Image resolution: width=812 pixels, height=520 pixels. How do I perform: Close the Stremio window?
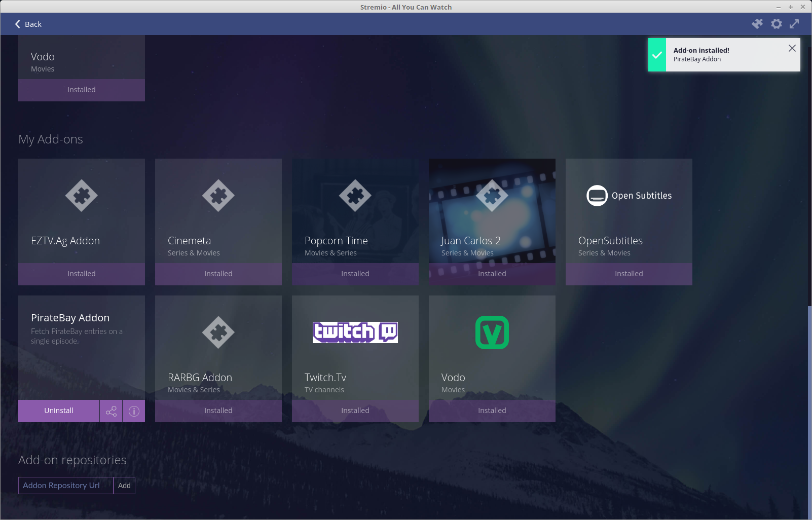point(803,7)
